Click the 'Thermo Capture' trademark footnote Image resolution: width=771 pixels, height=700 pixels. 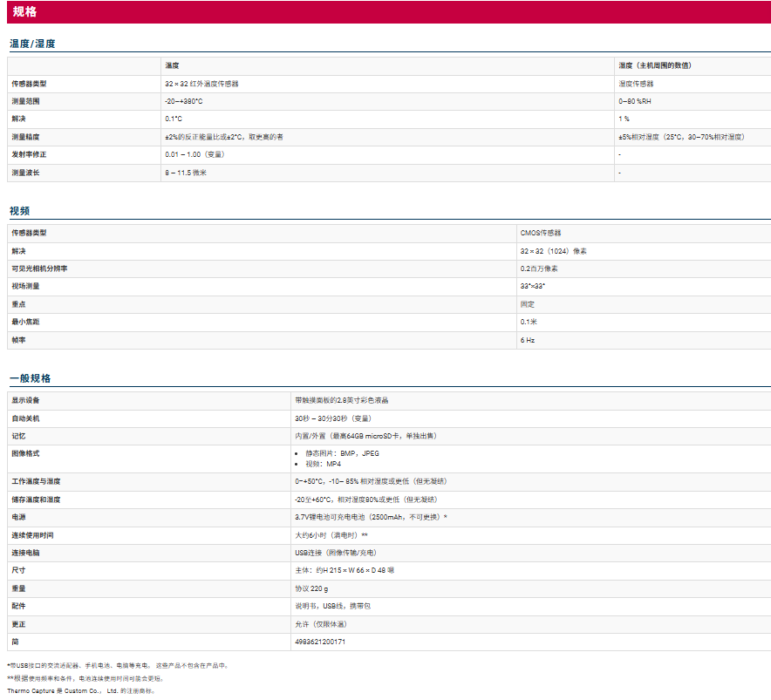point(81,690)
